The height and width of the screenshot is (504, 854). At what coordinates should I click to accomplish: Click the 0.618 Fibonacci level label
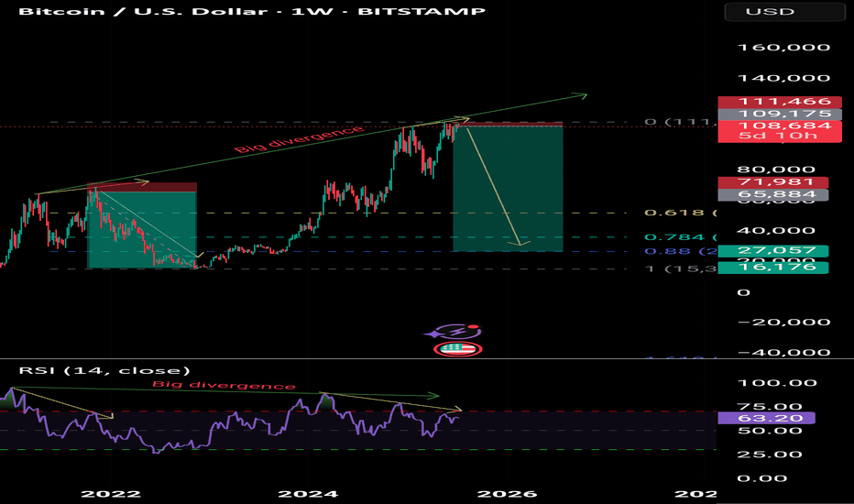681,213
